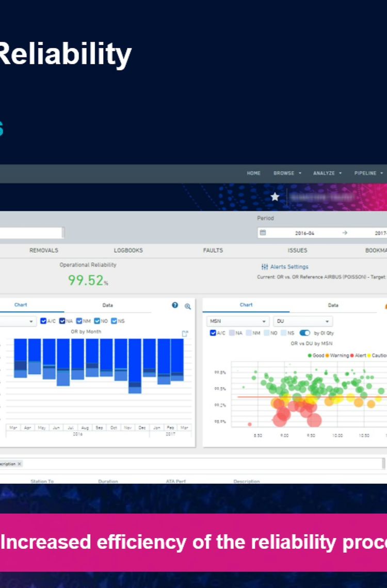Open the MSN dropdown

237,321
